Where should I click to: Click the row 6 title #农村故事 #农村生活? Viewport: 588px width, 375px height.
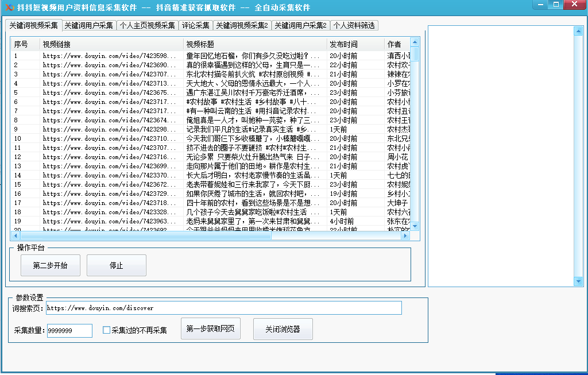tap(252, 102)
